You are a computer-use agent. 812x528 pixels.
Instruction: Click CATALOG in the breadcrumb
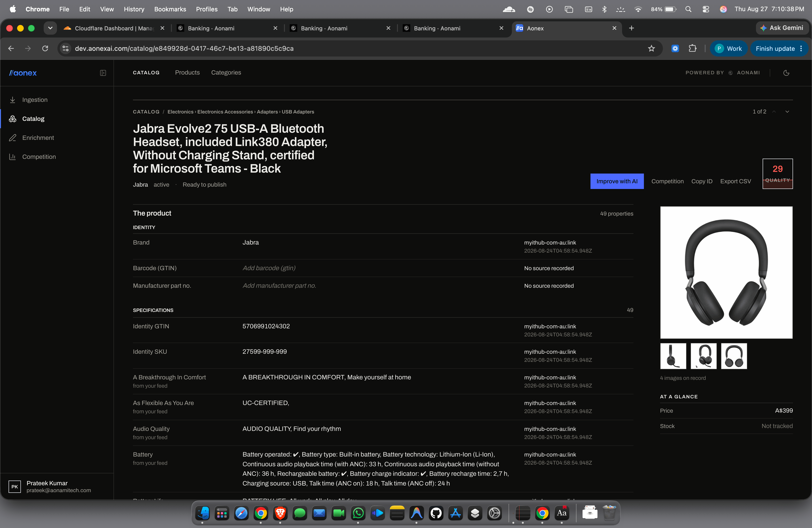point(146,112)
